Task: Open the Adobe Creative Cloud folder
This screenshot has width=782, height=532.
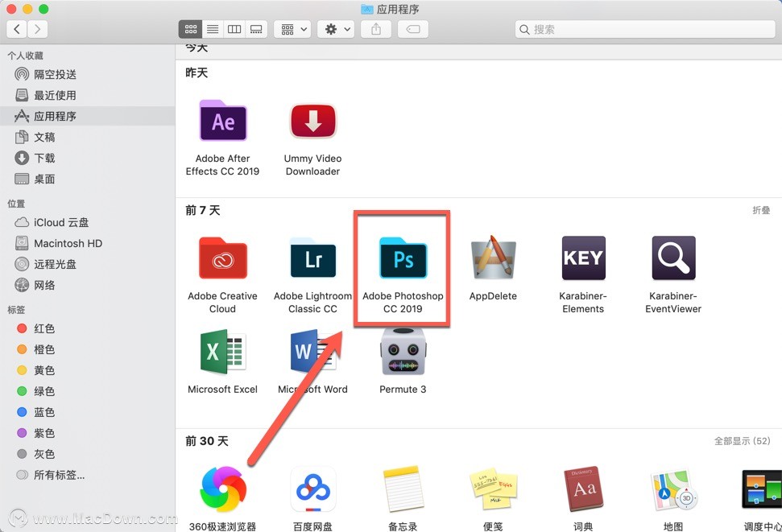Action: 223,258
